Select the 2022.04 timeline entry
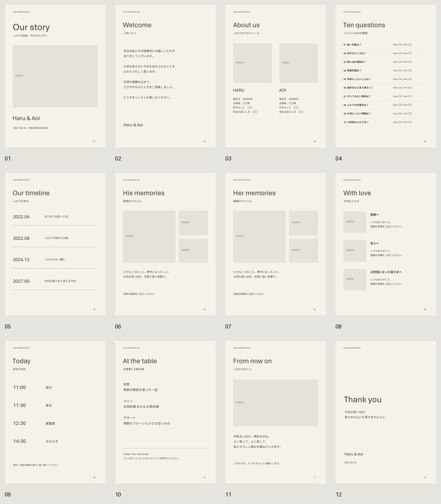This screenshot has width=441, height=504. coord(55,217)
